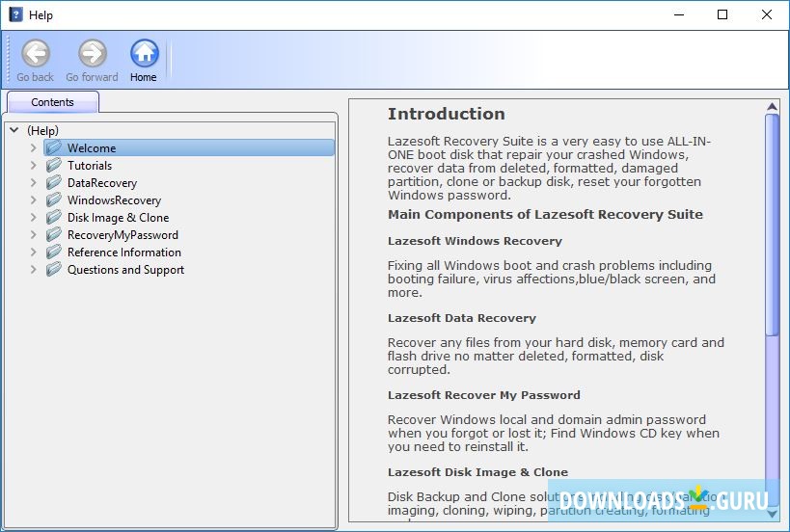Expand the DataRecovery topic chevron
This screenshot has width=790, height=532.
coord(33,183)
